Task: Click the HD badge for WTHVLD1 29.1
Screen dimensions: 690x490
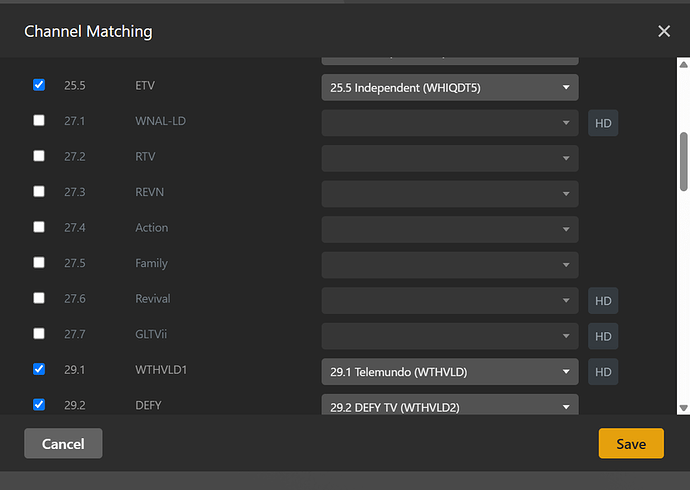Action: tap(603, 372)
